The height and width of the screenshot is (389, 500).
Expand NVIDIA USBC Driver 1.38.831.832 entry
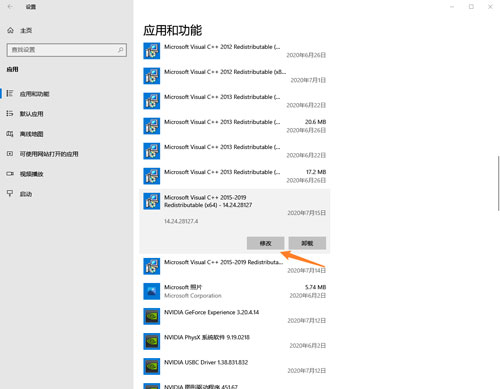pos(235,366)
